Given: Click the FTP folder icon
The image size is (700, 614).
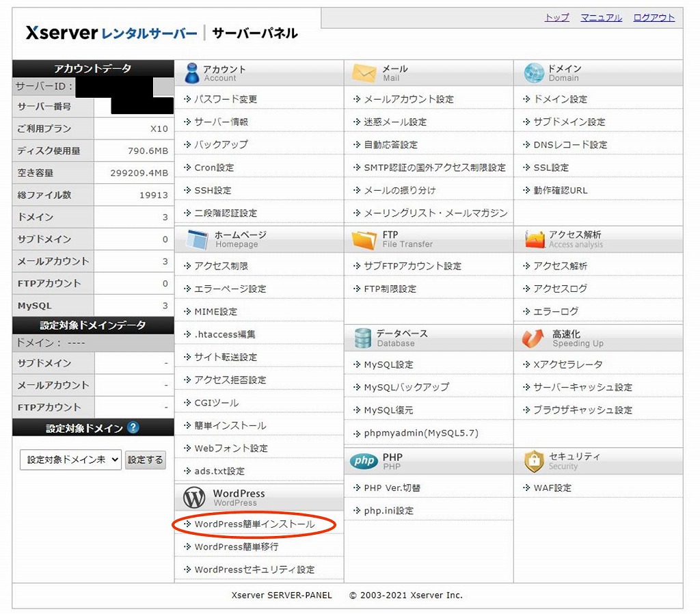Looking at the screenshot, I should click(x=364, y=239).
